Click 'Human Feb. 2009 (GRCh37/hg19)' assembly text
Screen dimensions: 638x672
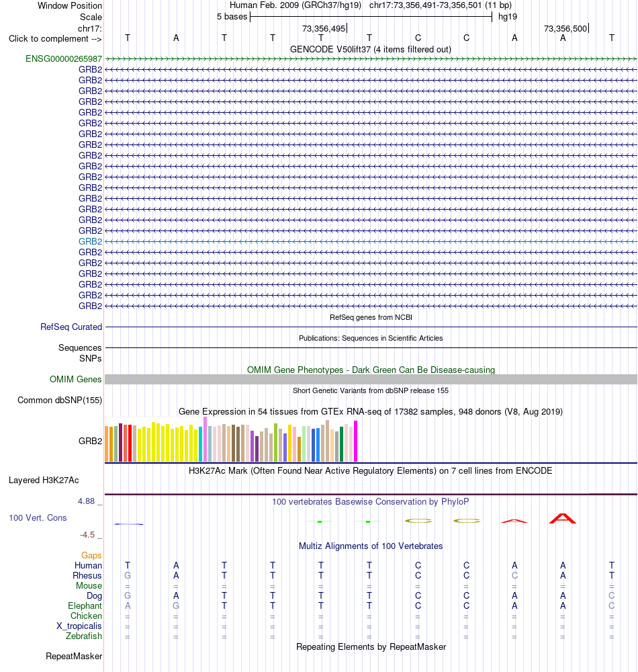[295, 5]
